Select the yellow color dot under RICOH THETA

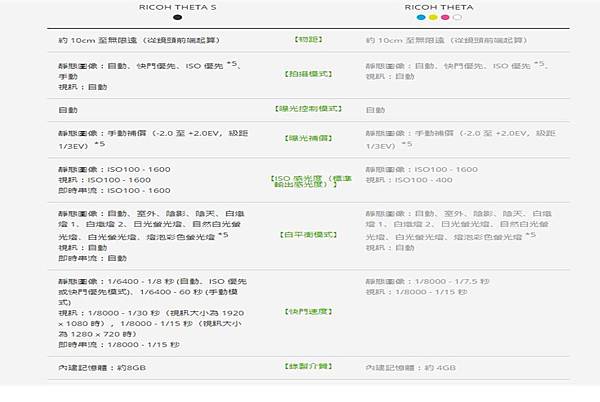coord(433,17)
